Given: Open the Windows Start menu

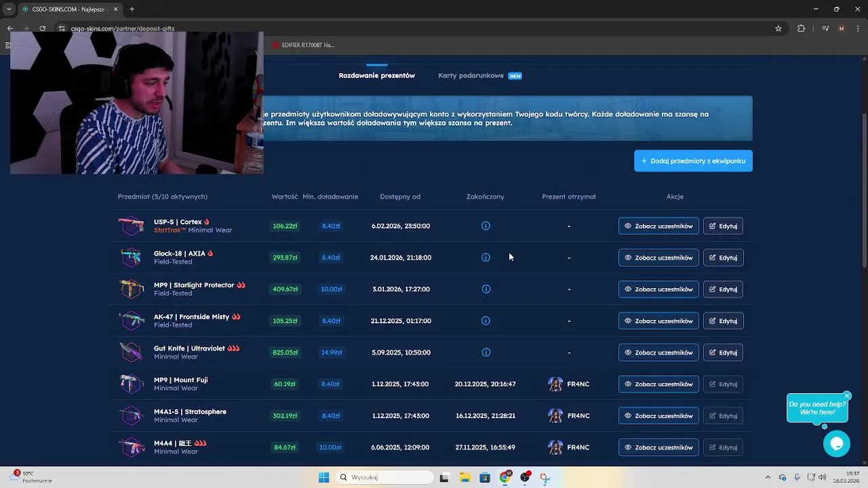Looking at the screenshot, I should (x=323, y=477).
